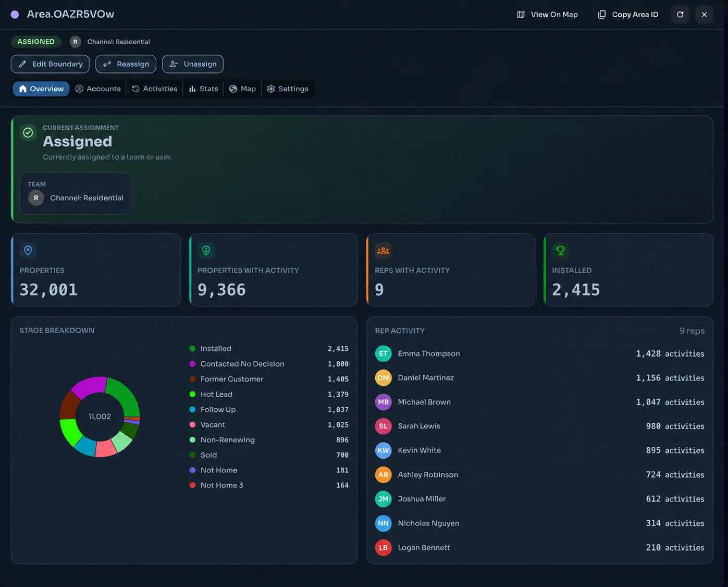Click the Area.OAZR5VOw title
Screen dimensions: 728x587
coord(70,15)
